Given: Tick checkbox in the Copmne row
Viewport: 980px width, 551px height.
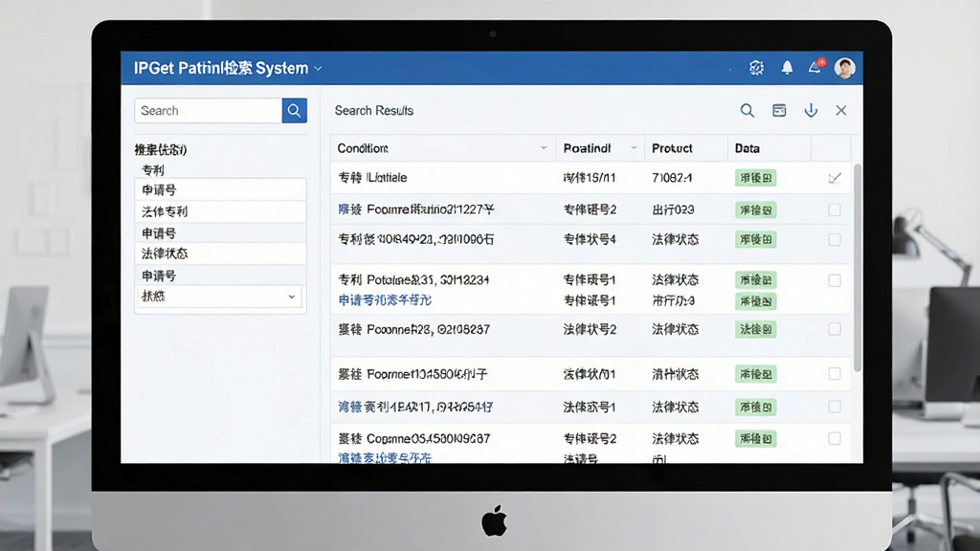Looking at the screenshot, I should (835, 438).
